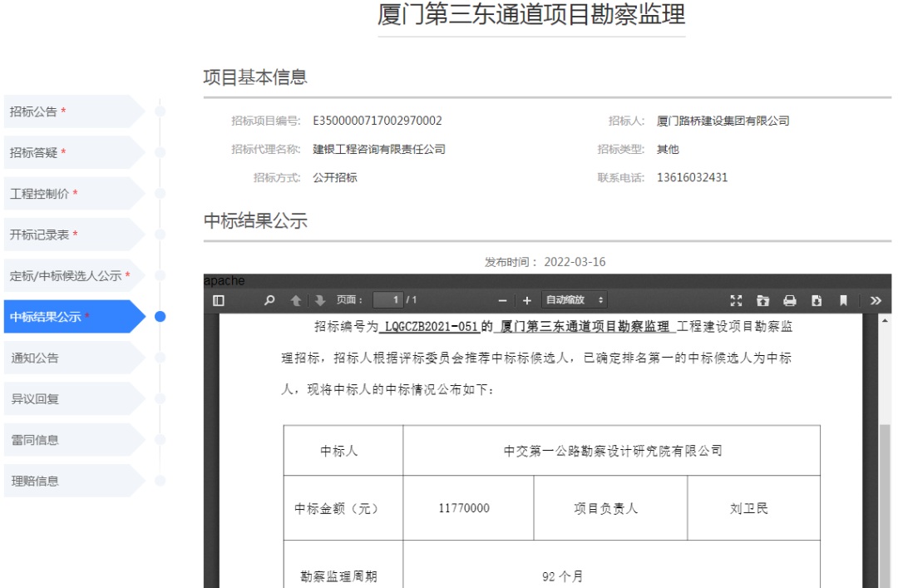
Task: Click tenderer 厦门路桥建设集团有限公司
Action: click(x=723, y=121)
